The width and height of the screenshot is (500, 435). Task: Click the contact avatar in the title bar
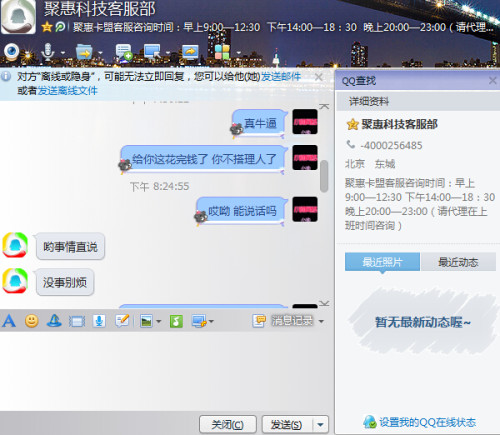[18, 17]
